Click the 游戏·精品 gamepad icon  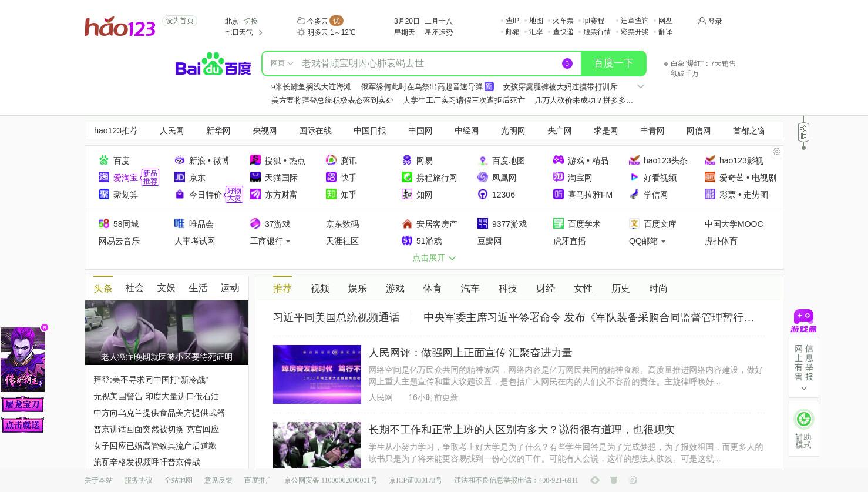click(559, 160)
